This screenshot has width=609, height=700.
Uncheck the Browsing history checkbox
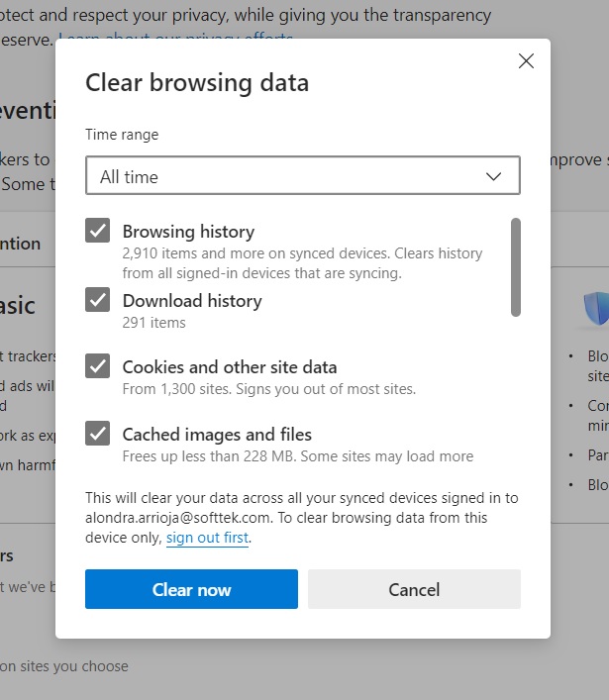coord(97,231)
